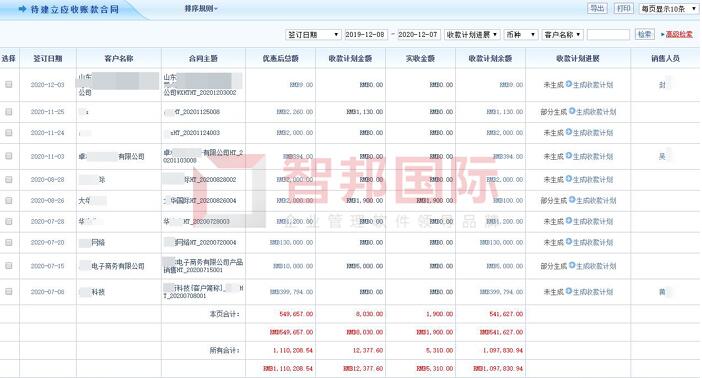Open contract subject ending HT_20201125008
Image resolution: width=702 pixels, height=378 pixels.
click(x=192, y=112)
